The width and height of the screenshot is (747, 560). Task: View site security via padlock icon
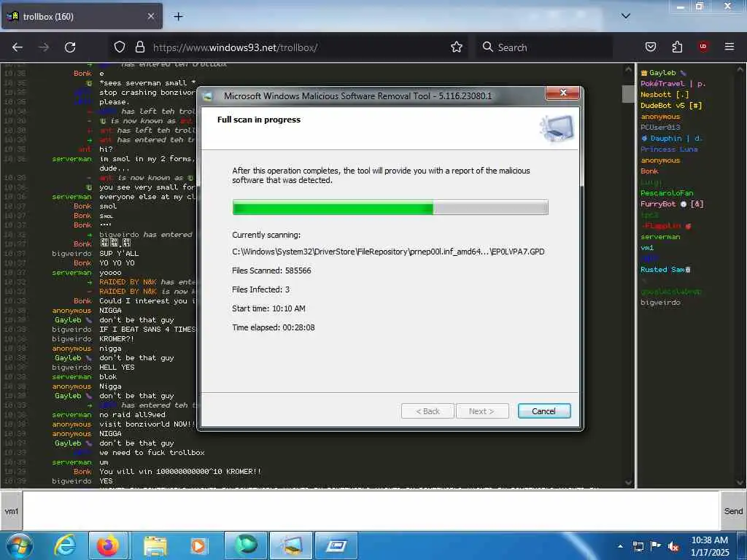point(139,47)
